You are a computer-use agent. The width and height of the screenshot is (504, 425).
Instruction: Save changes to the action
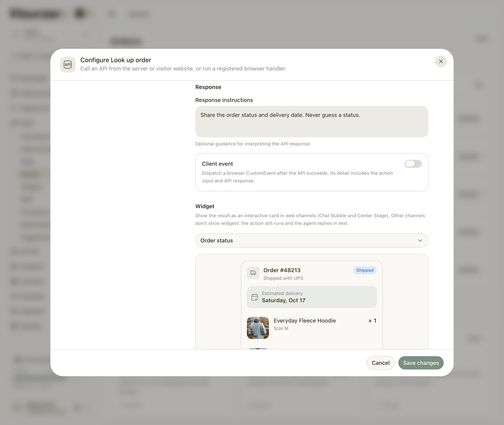421,363
